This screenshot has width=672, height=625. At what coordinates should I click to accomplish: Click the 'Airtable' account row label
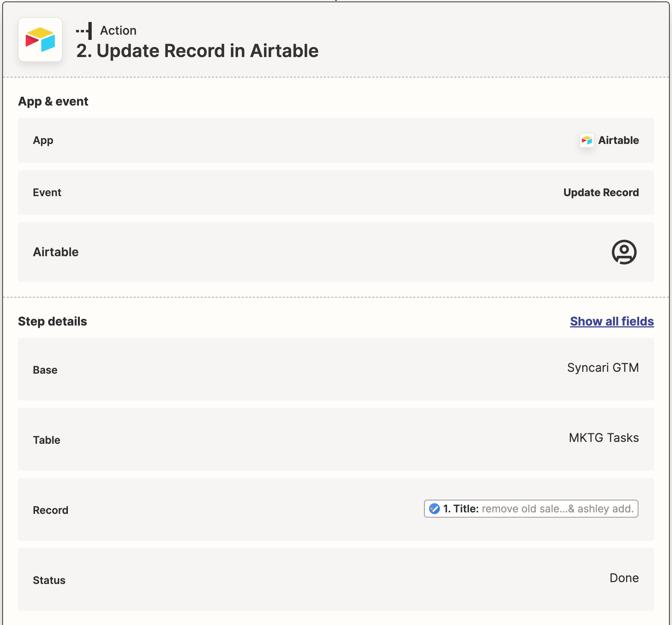56,252
